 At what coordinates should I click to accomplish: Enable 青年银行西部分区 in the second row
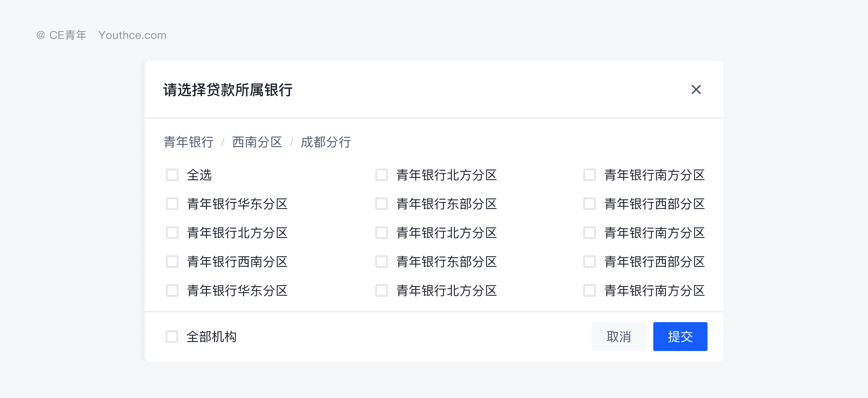[x=589, y=204]
